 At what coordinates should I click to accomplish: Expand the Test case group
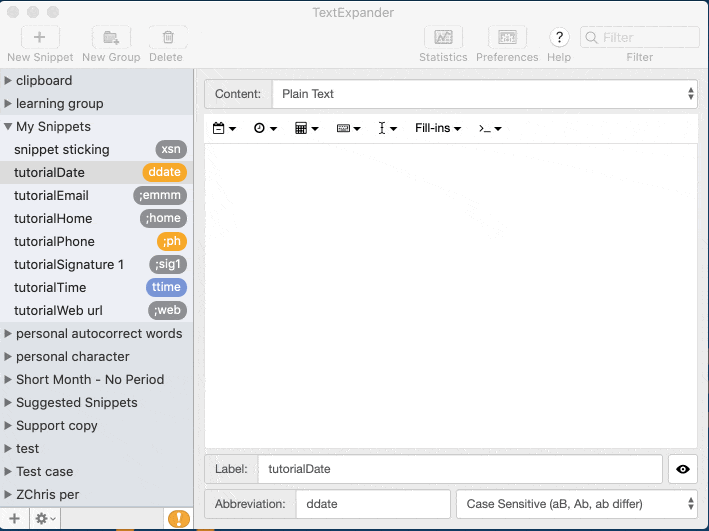click(8, 471)
